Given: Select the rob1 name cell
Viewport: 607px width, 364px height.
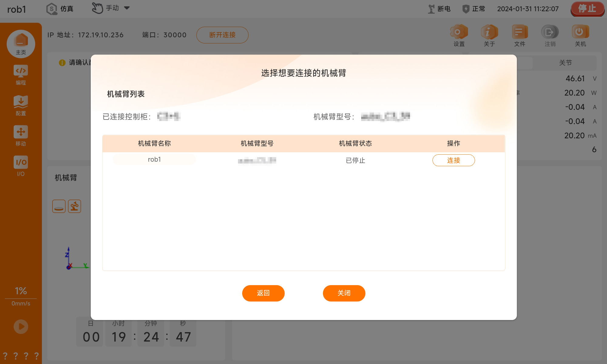Looking at the screenshot, I should [x=154, y=160].
